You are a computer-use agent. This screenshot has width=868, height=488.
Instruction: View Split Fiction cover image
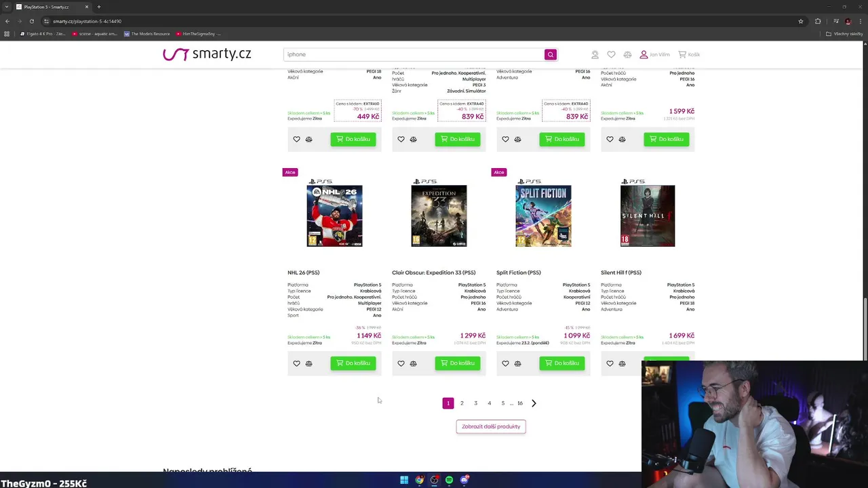(543, 213)
